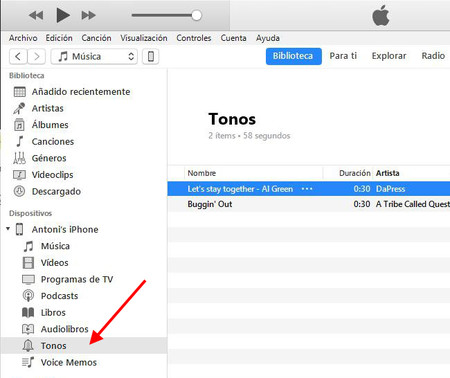Open Audiolibros on the device
This screenshot has height=378, width=450.
[x=65, y=329]
